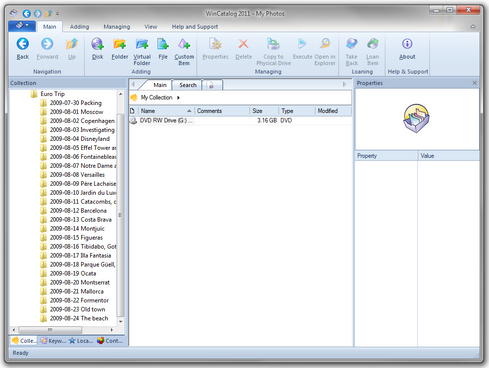This screenshot has width=489, height=368.
Task: Click the Forward navigation icon
Action: coord(47,44)
